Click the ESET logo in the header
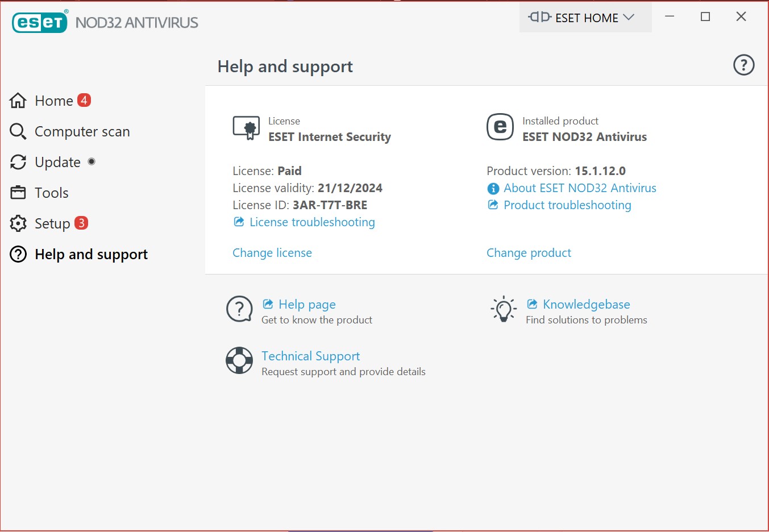Viewport: 769px width, 532px height. [40, 22]
